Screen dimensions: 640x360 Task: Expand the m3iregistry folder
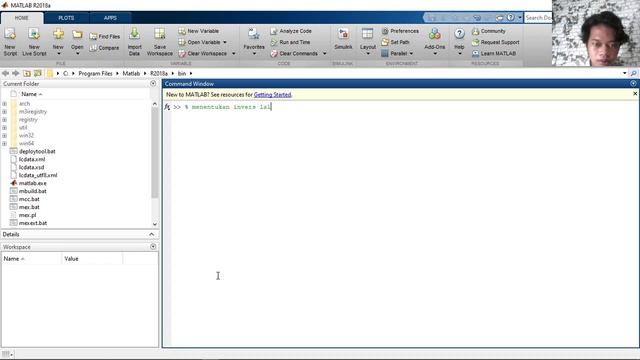[4, 112]
